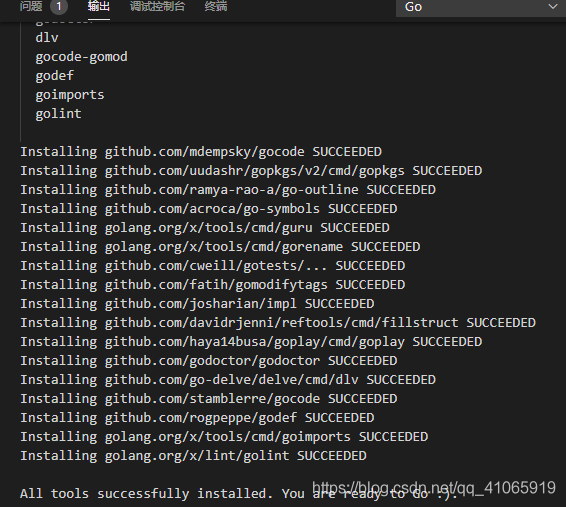Click github.com/mdempsky/gocode path

click(204, 152)
